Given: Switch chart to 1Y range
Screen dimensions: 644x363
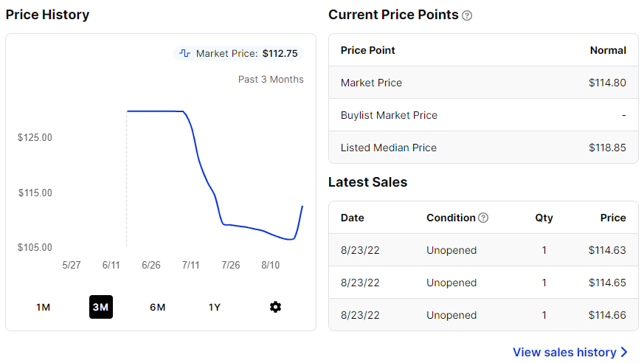Looking at the screenshot, I should [215, 307].
